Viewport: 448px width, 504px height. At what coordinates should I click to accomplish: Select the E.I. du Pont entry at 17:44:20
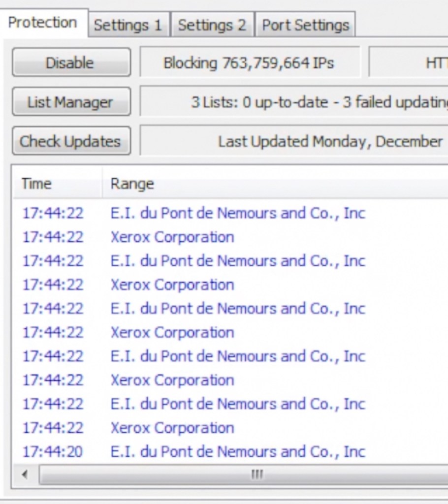[x=238, y=451]
